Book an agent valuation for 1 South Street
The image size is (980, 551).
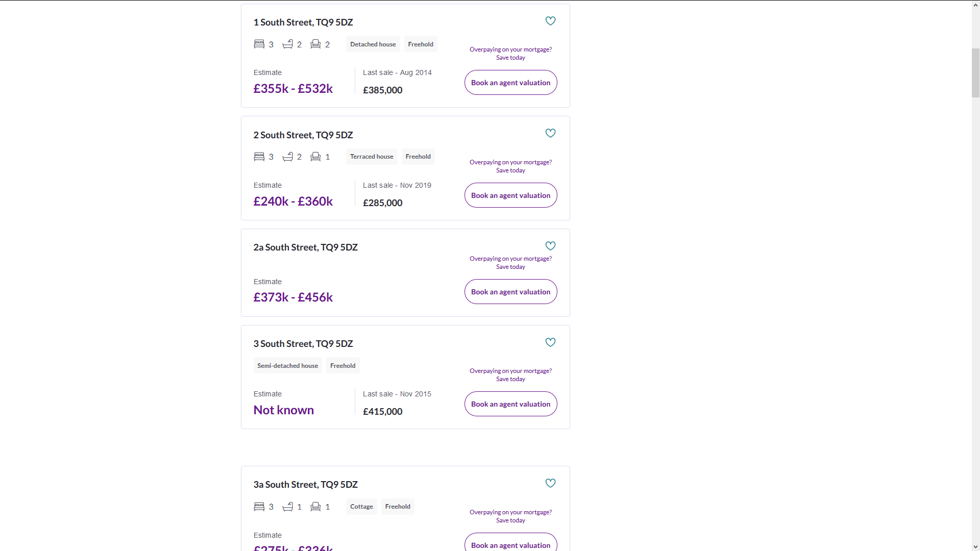click(510, 83)
